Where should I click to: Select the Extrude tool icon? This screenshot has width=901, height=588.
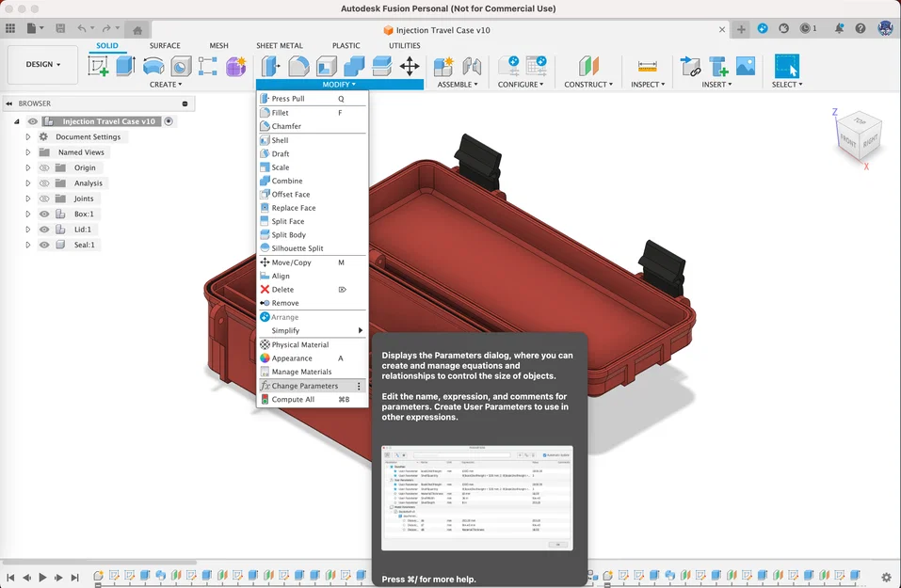tap(125, 66)
